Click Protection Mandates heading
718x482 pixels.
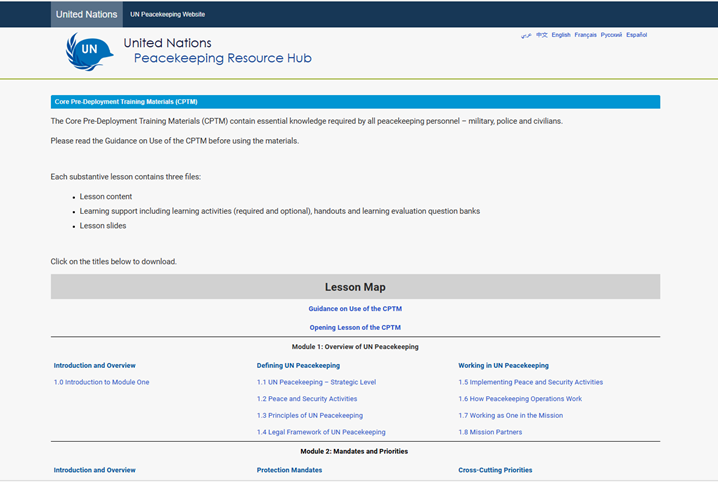pos(289,470)
